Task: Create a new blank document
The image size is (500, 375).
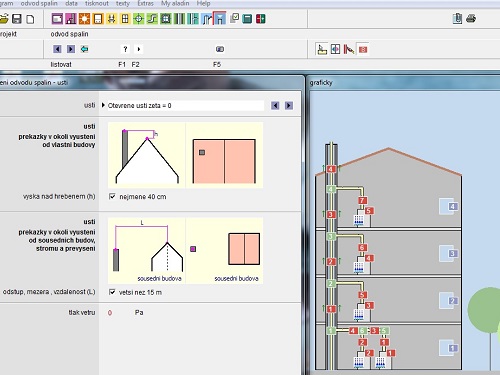Action: click(30, 19)
